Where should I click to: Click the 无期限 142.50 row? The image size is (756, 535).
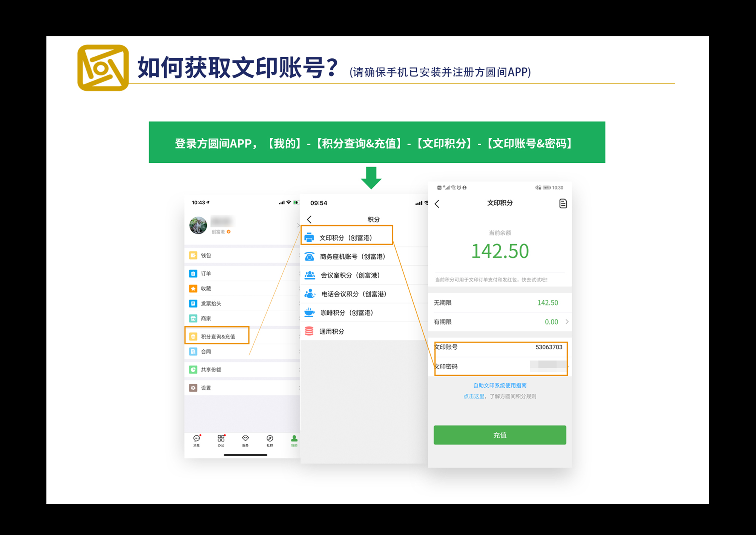point(500,303)
